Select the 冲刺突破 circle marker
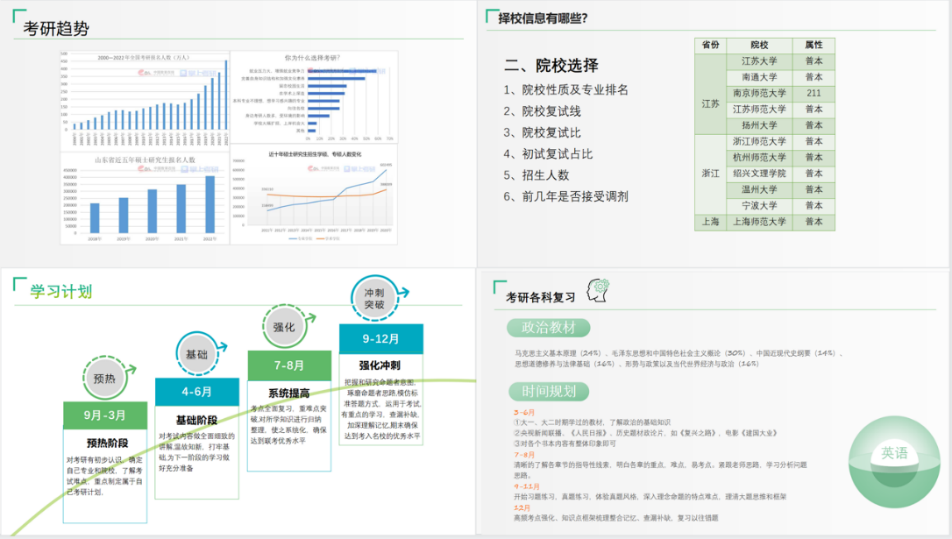Screen dimensions: 952x539 (x=374, y=297)
